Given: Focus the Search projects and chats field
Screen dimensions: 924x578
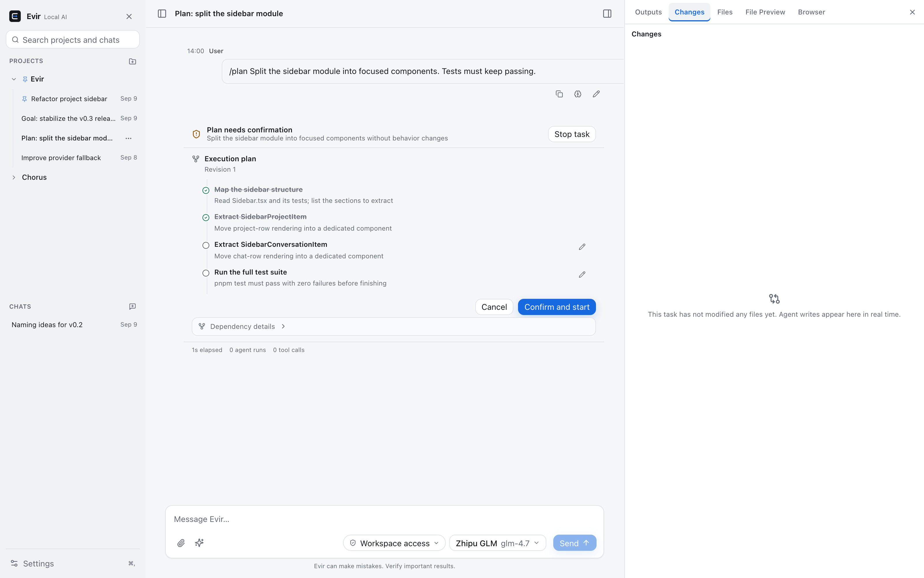Looking at the screenshot, I should (x=72, y=40).
